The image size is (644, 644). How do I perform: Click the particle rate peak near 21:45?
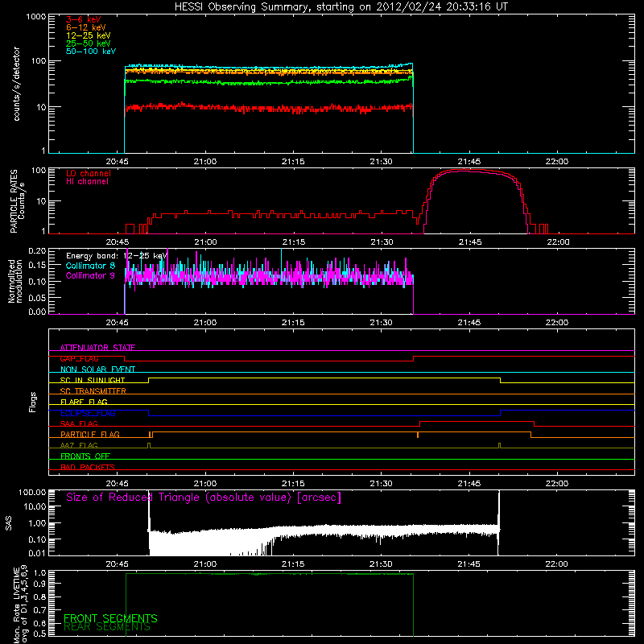point(464,170)
